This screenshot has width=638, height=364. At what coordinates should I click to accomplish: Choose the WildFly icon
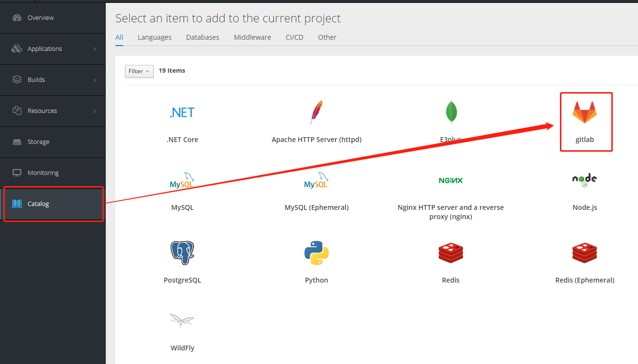pos(182,320)
